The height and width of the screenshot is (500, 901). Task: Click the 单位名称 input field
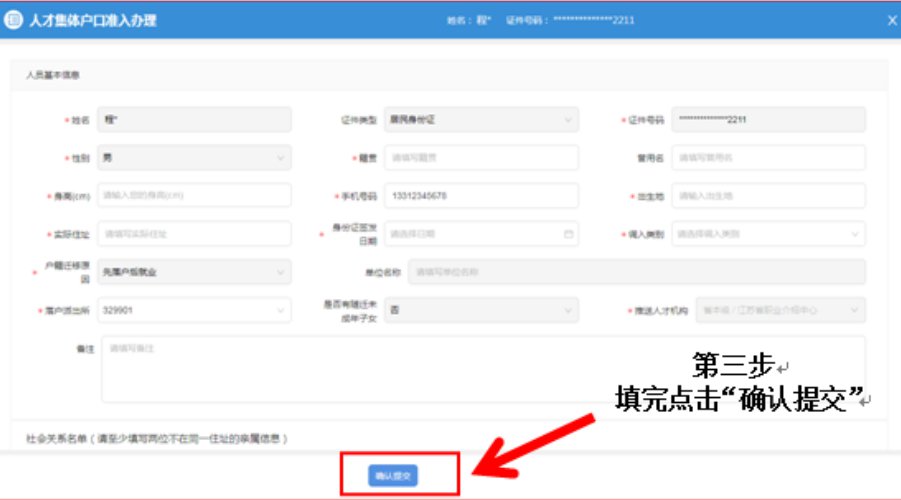pyautogui.click(x=637, y=272)
